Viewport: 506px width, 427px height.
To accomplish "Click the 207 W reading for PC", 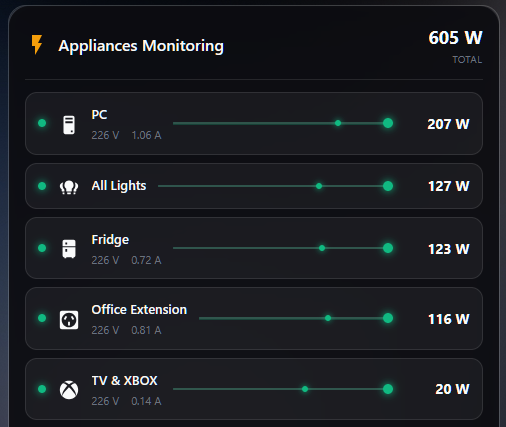I will coord(448,124).
